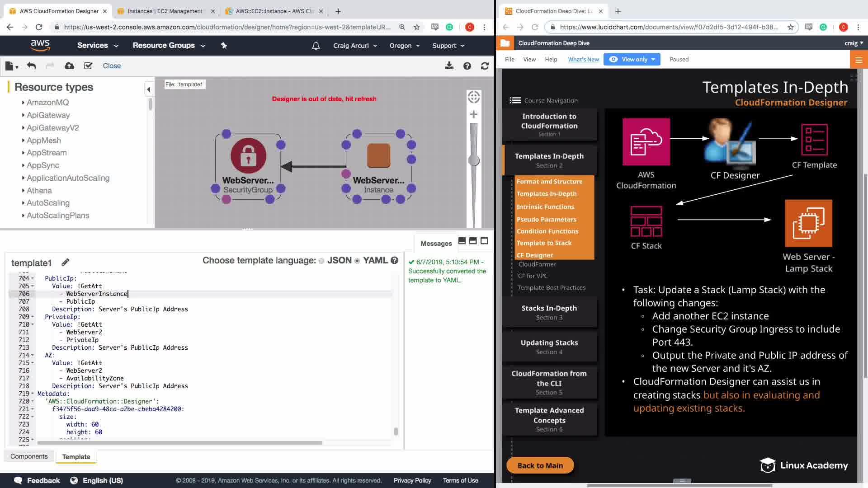
Task: Click the Close link in Designer toolbar
Action: point(112,66)
